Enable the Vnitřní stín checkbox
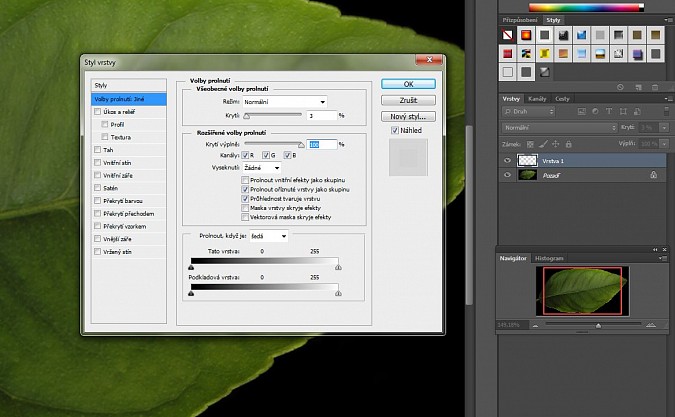Viewport: 675px width, 417px height. (97, 163)
